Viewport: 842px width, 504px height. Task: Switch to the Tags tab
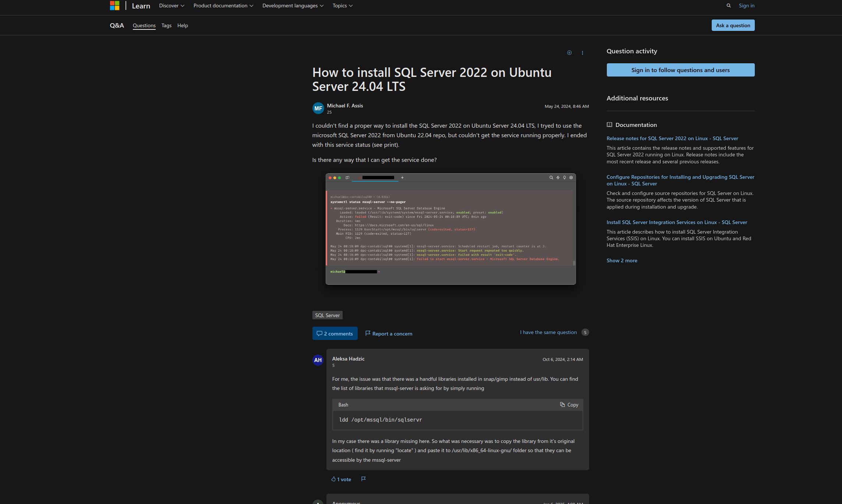(166, 25)
